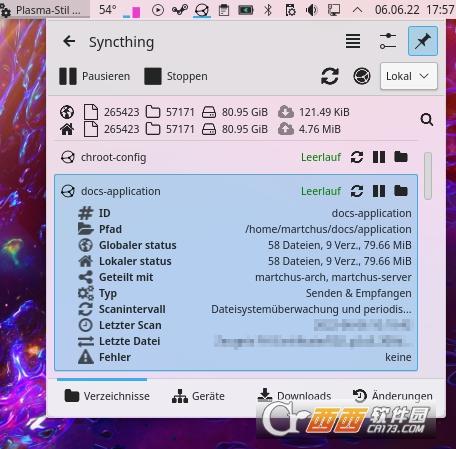The image size is (456, 449).
Task: Expand the chroot-config folder row
Action: 236,157
